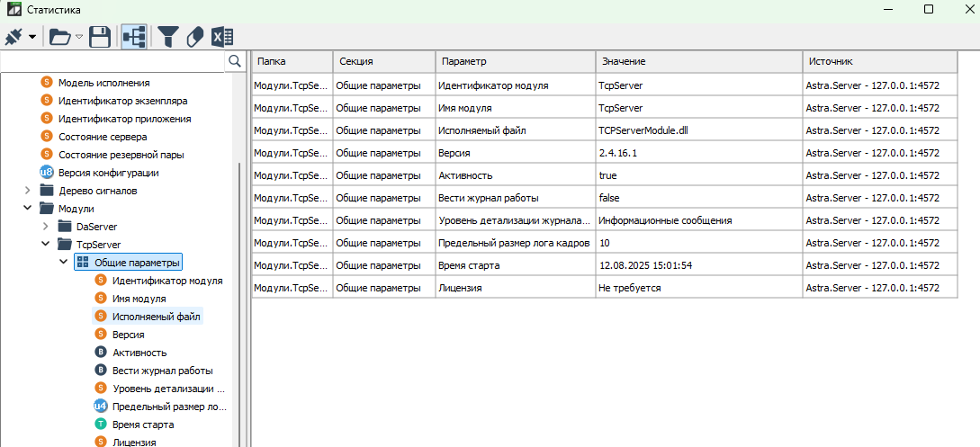Click the connect plug icon in toolbar
This screenshot has width=980, height=447.
coord(14,37)
